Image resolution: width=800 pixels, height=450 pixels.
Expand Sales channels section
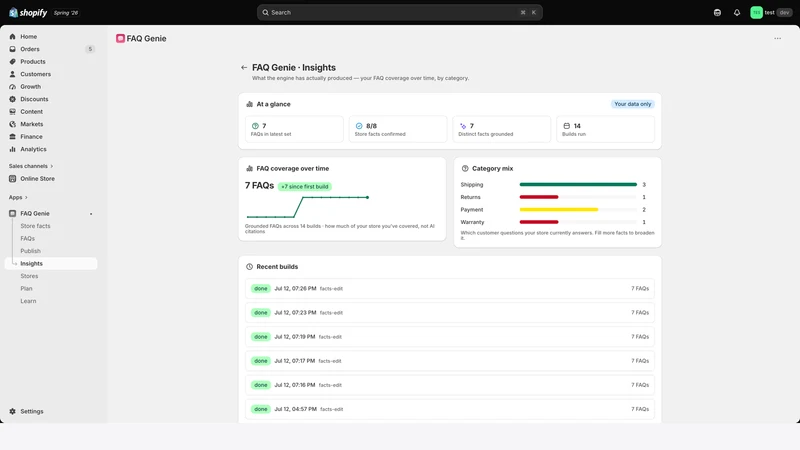[31, 166]
